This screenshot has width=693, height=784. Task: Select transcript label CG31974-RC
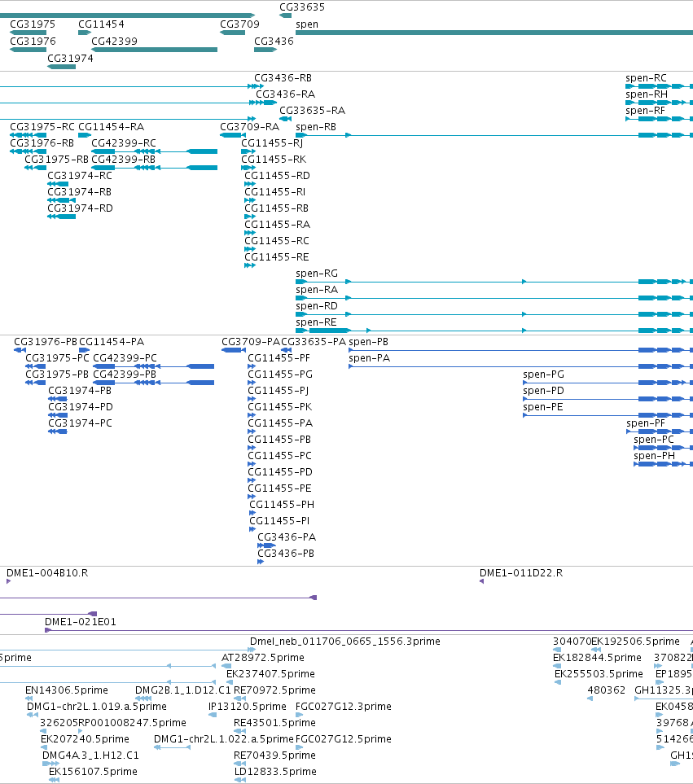pos(80,176)
